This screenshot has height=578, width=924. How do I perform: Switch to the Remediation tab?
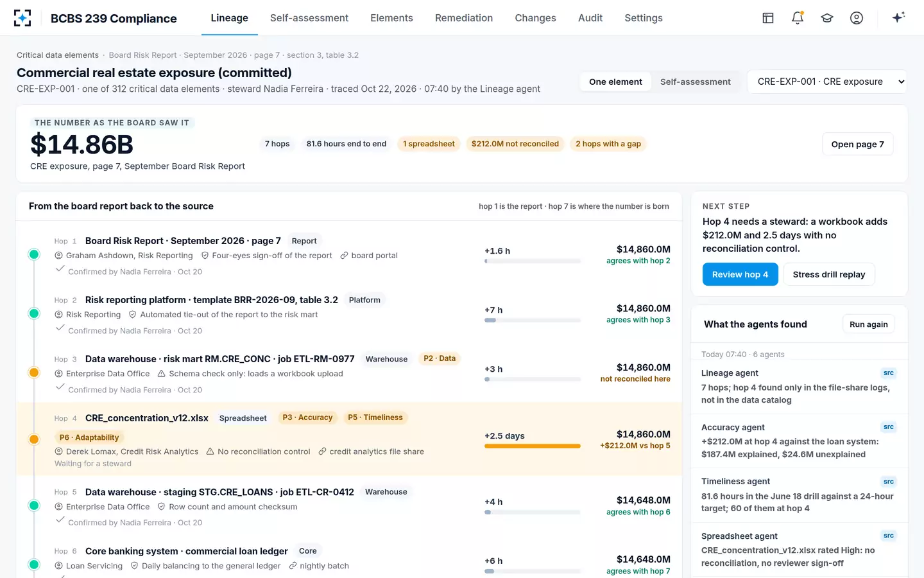(464, 18)
